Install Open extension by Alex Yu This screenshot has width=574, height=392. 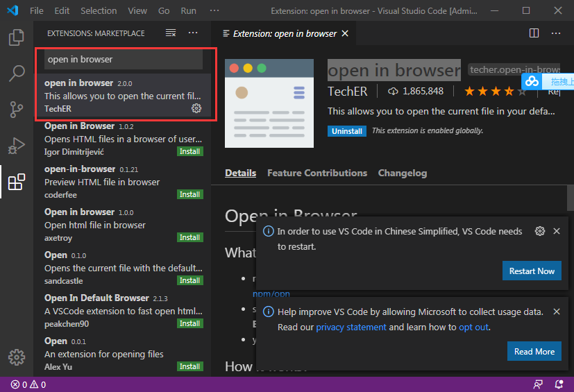point(189,366)
